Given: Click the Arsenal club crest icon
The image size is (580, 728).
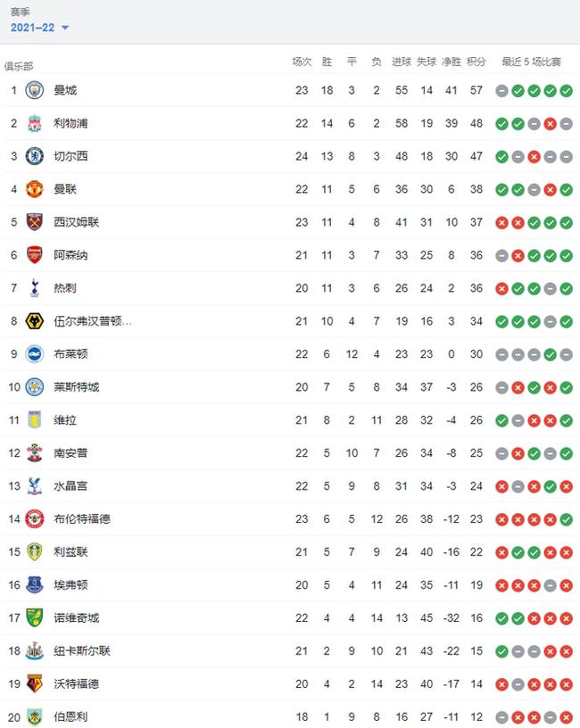Looking at the screenshot, I should (x=35, y=255).
